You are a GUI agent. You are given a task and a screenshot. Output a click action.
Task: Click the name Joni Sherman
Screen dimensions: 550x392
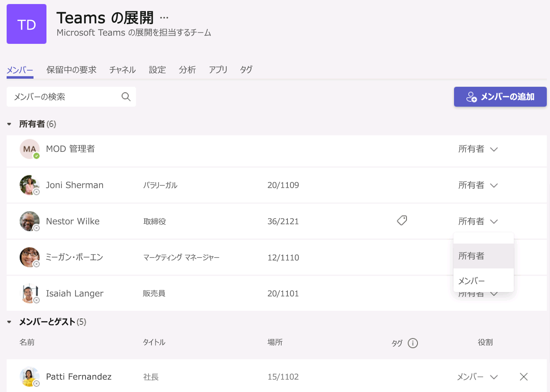pyautogui.click(x=75, y=185)
